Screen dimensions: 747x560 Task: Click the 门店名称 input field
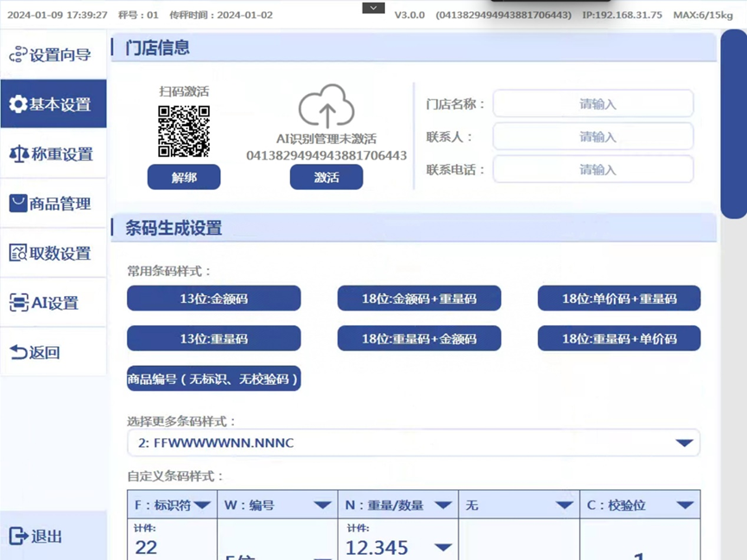pyautogui.click(x=592, y=104)
